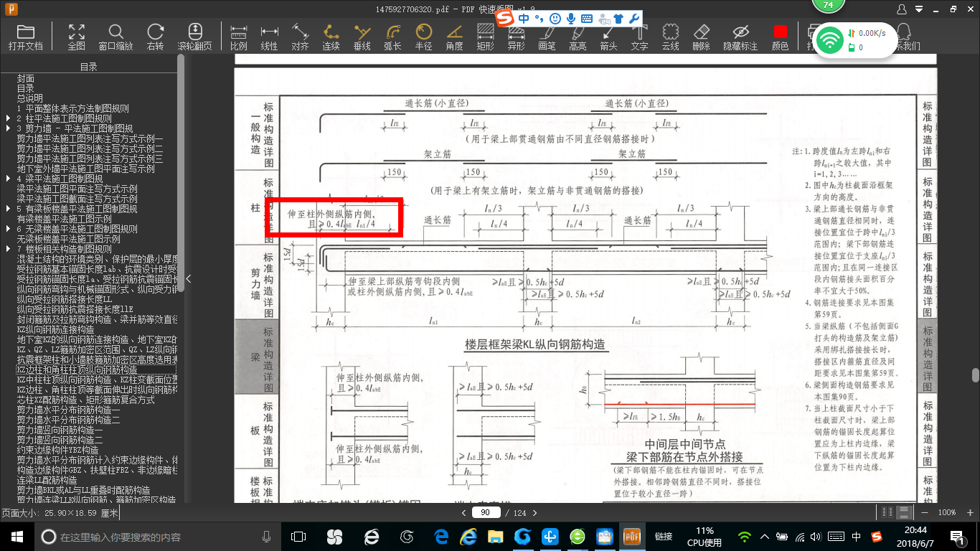Open 1 平面整体表示方法制图规则
Viewport: 980px width, 551px height.
pyautogui.click(x=73, y=108)
